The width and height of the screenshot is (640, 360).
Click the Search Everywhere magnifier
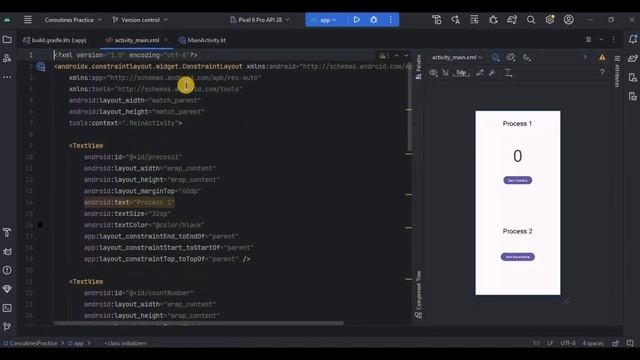(531, 20)
